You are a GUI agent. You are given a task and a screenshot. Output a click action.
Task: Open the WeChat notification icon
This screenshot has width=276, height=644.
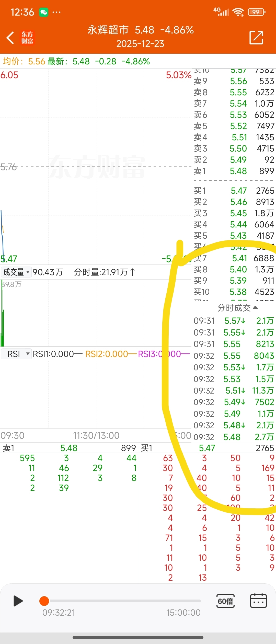point(44,12)
